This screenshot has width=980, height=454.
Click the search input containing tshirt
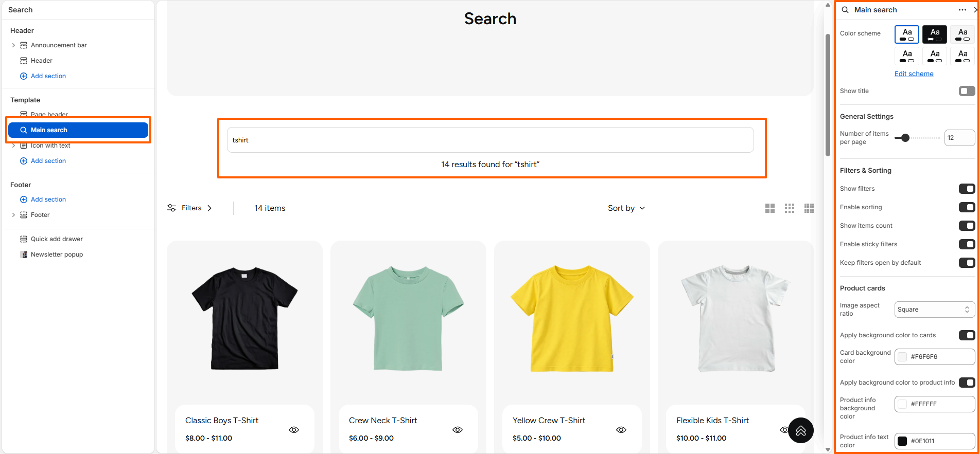coord(490,140)
